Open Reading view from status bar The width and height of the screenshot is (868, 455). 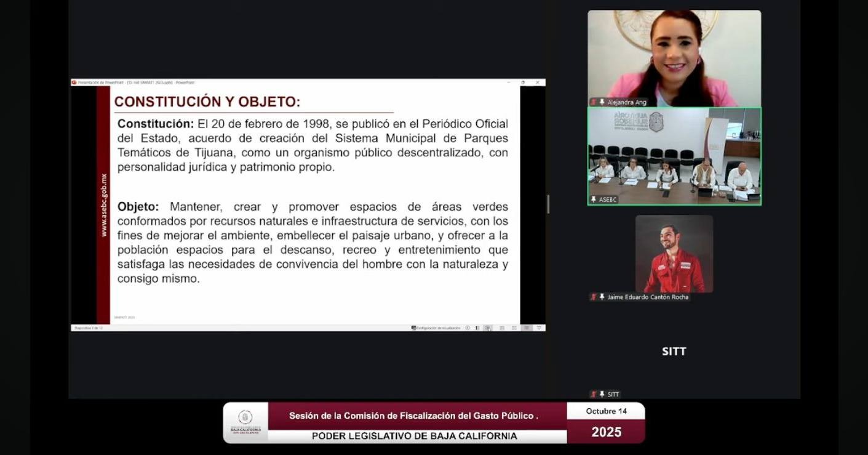point(514,328)
